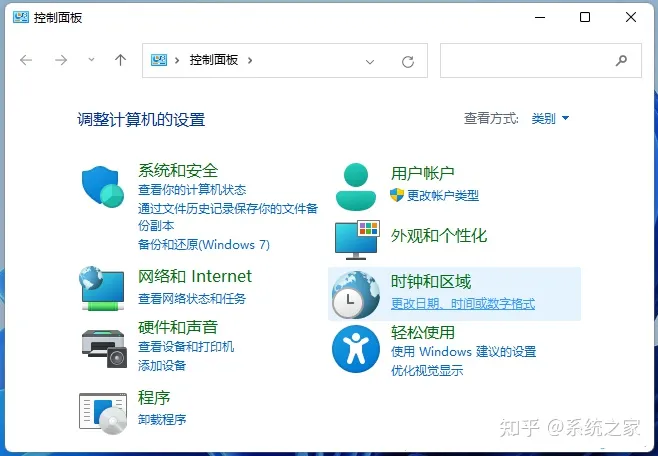This screenshot has width=658, height=456.
Task: Open 添加设备 link
Action: coord(162,365)
